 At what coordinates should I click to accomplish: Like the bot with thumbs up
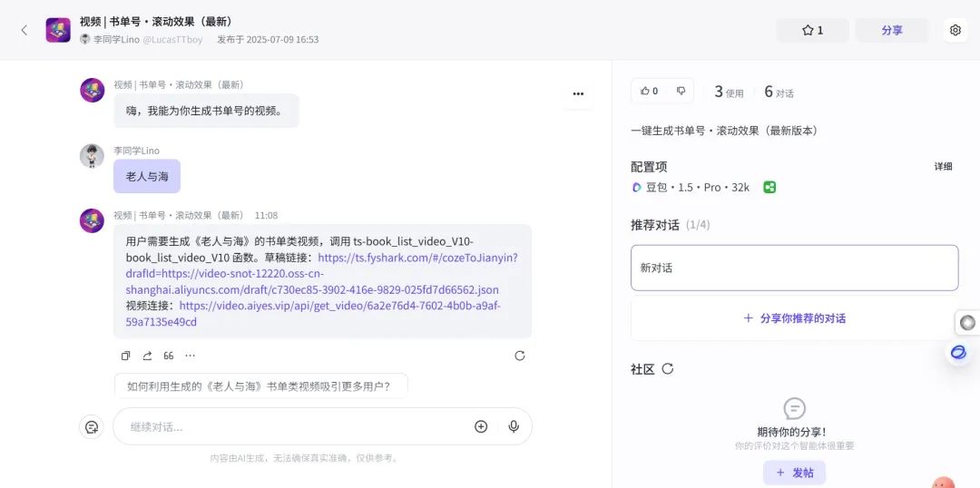(x=649, y=92)
